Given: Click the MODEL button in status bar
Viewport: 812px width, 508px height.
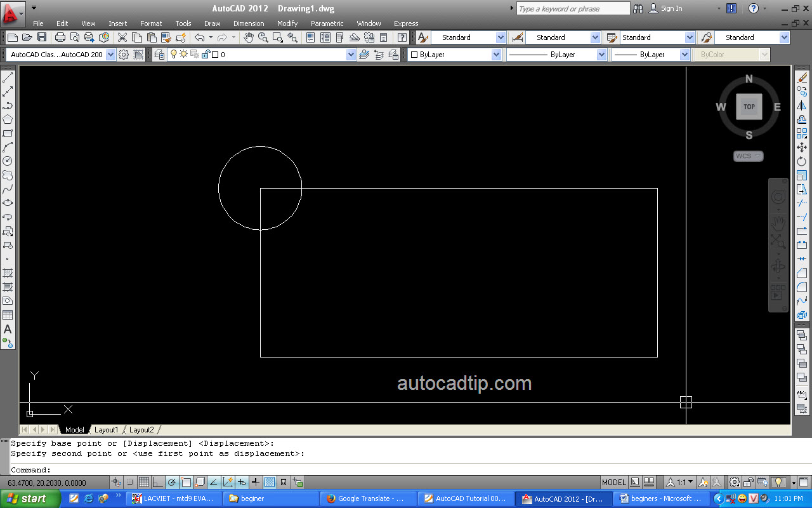Looking at the screenshot, I should [x=614, y=482].
